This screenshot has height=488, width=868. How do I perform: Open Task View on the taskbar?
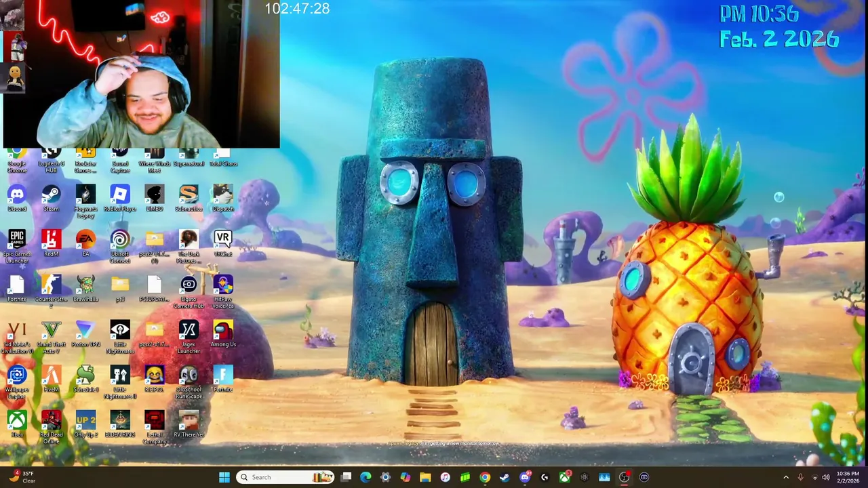(346, 477)
